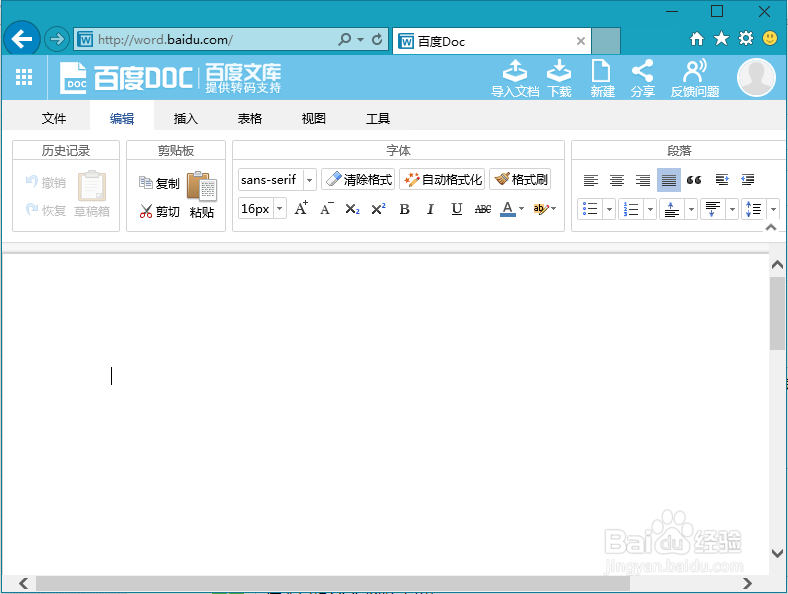Viewport: 788px width, 594px height.
Task: Open browser home page icon
Action: [697, 39]
